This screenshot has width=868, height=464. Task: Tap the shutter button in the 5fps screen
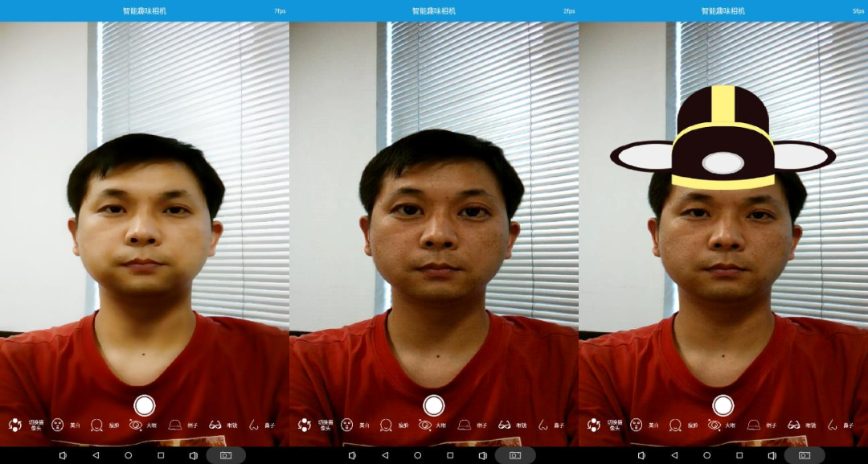(x=723, y=405)
